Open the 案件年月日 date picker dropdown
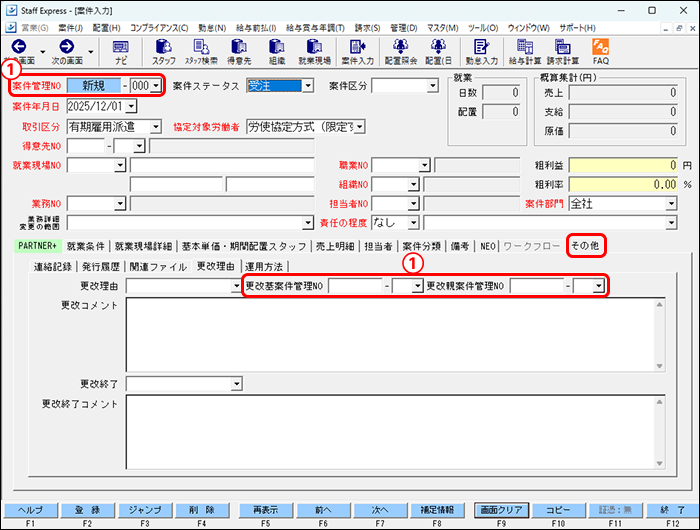 [x=131, y=107]
